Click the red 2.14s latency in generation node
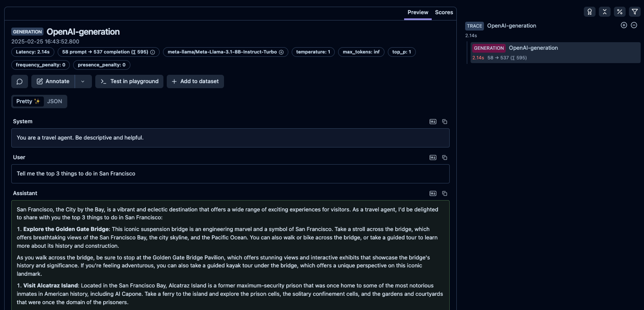This screenshot has width=644, height=310. [x=478, y=58]
